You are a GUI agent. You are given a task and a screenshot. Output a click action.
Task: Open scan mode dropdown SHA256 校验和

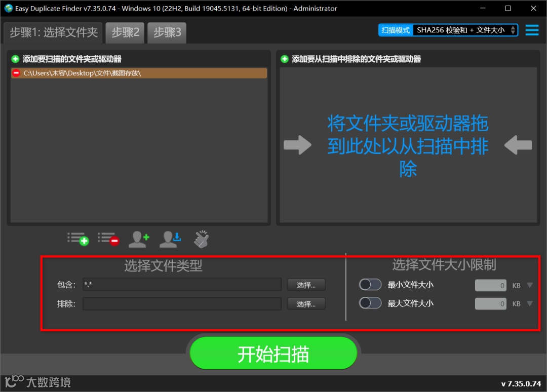click(x=464, y=30)
